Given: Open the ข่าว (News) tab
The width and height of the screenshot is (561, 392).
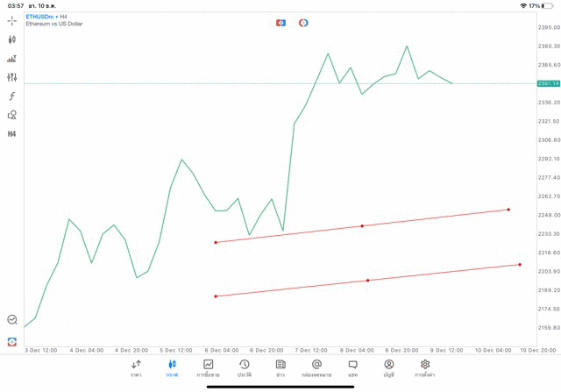Looking at the screenshot, I should (x=280, y=368).
